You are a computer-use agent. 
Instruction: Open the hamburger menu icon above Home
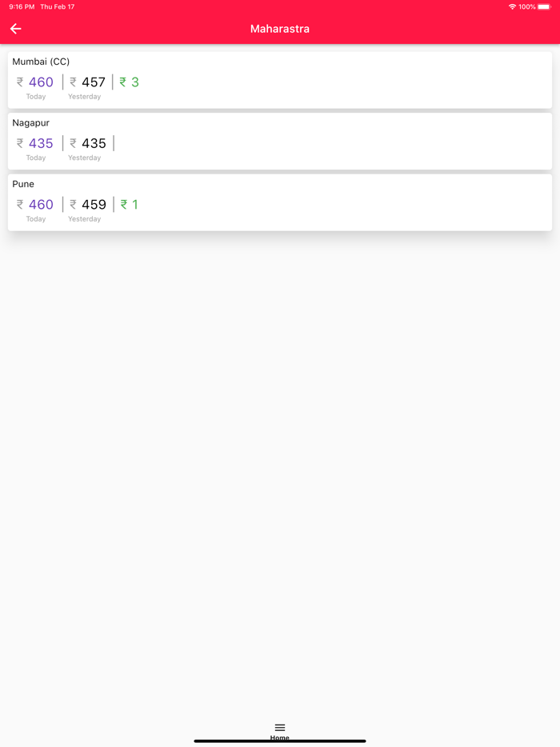tap(280, 727)
